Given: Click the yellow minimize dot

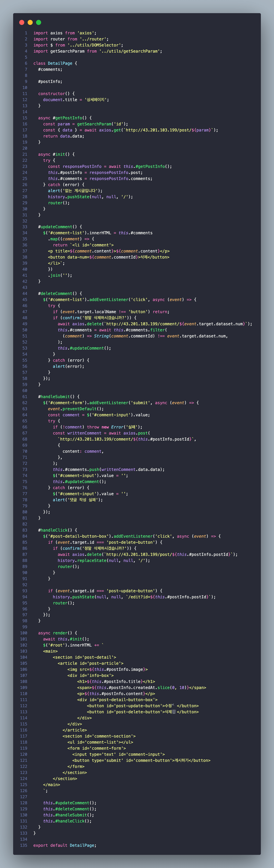Looking at the screenshot, I should [30, 22].
